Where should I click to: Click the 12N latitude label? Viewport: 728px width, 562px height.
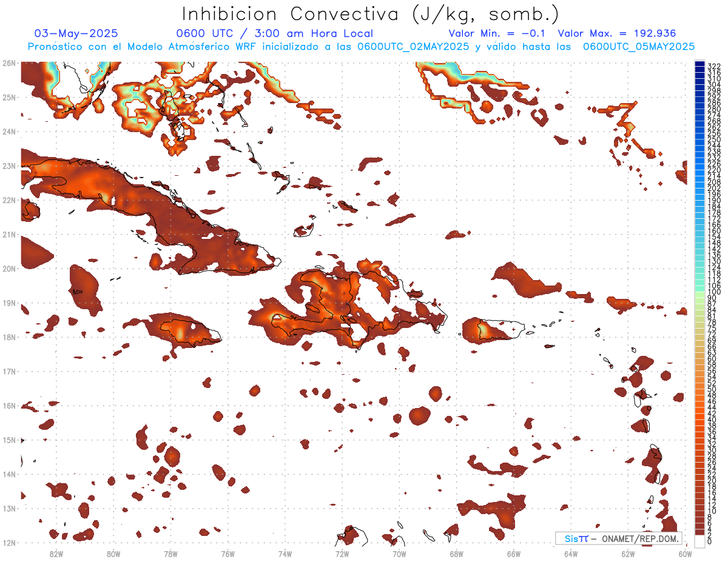[x=8, y=543]
